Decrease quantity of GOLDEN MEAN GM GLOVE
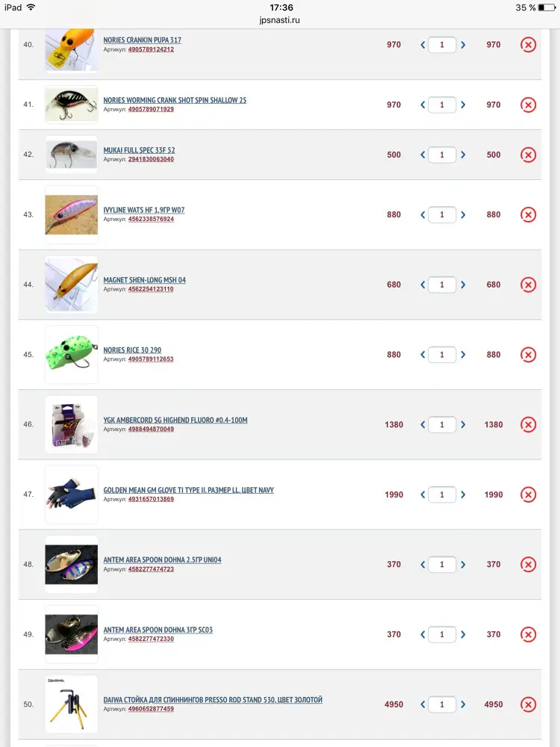This screenshot has height=747, width=560. coord(423,495)
